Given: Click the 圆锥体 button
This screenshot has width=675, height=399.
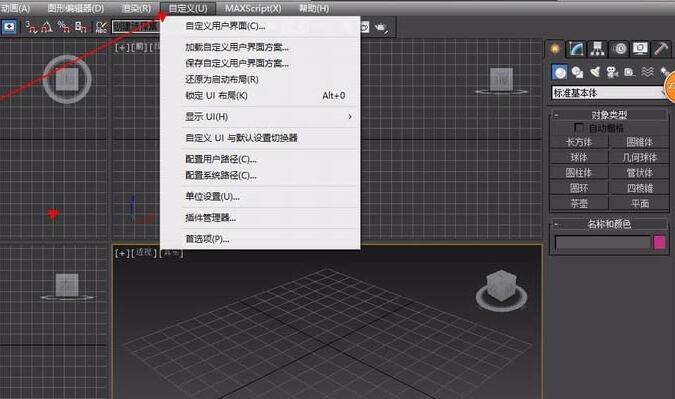Looking at the screenshot, I should coord(639,142).
